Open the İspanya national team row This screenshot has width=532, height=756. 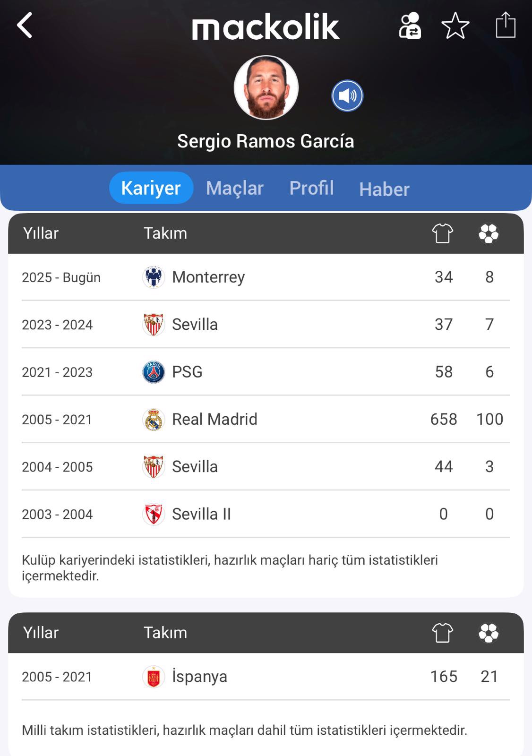(x=199, y=677)
